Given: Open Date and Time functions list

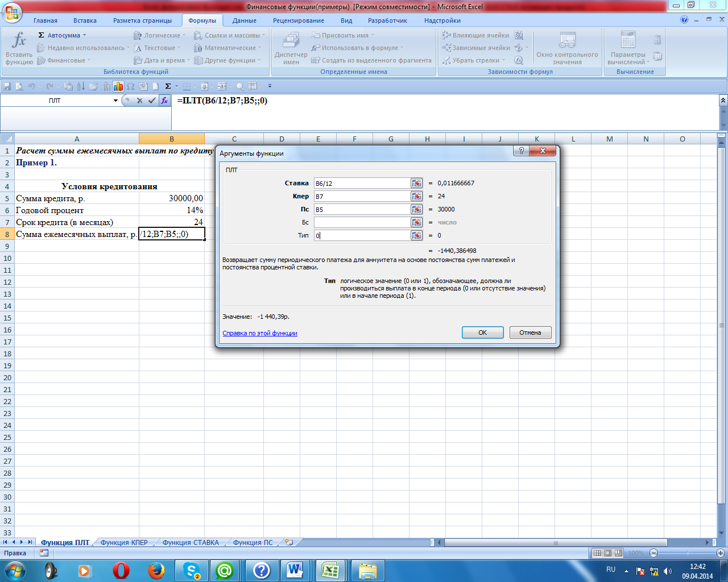Looking at the screenshot, I should pos(162,60).
